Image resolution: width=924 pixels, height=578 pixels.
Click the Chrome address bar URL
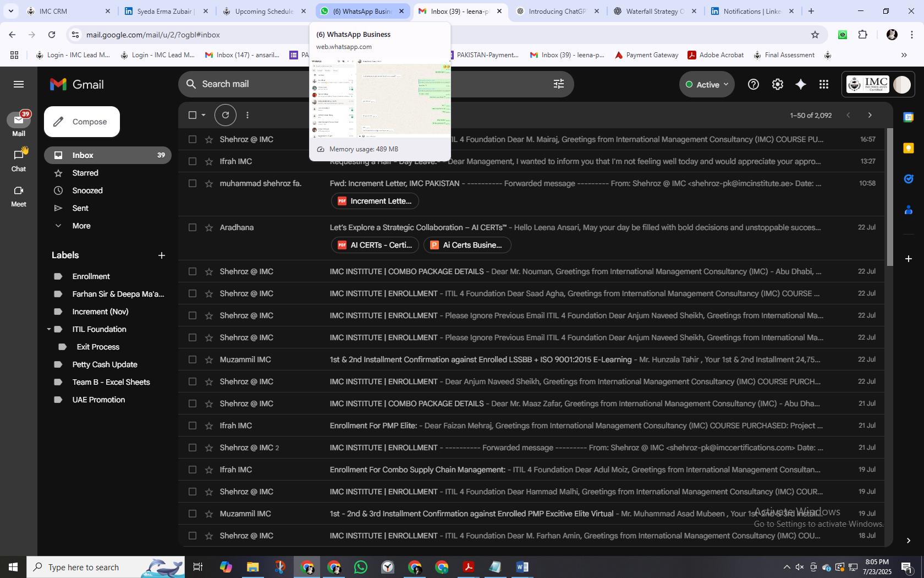153,35
